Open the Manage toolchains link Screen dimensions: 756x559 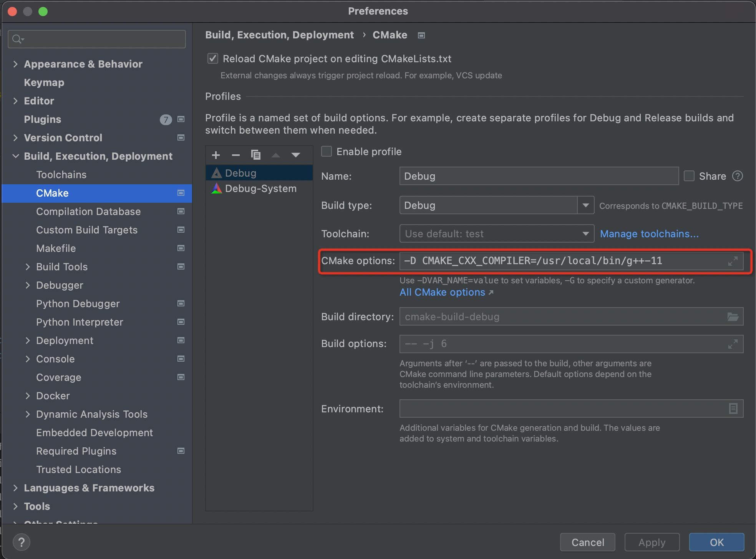click(x=649, y=234)
